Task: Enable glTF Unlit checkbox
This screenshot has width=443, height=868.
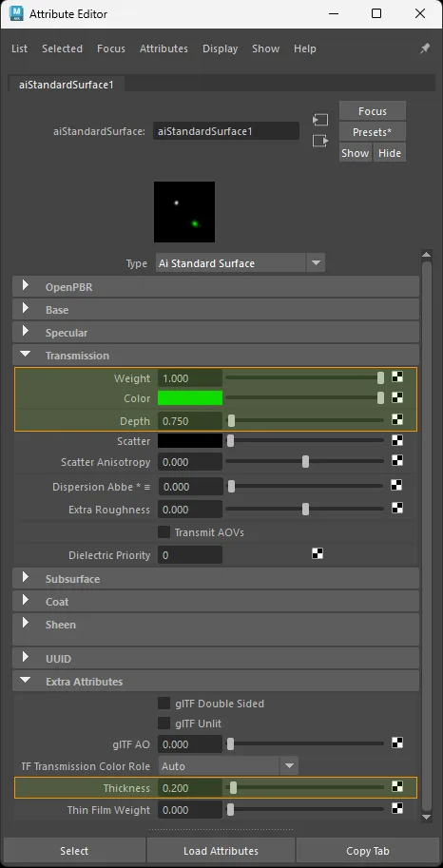Action: [164, 723]
